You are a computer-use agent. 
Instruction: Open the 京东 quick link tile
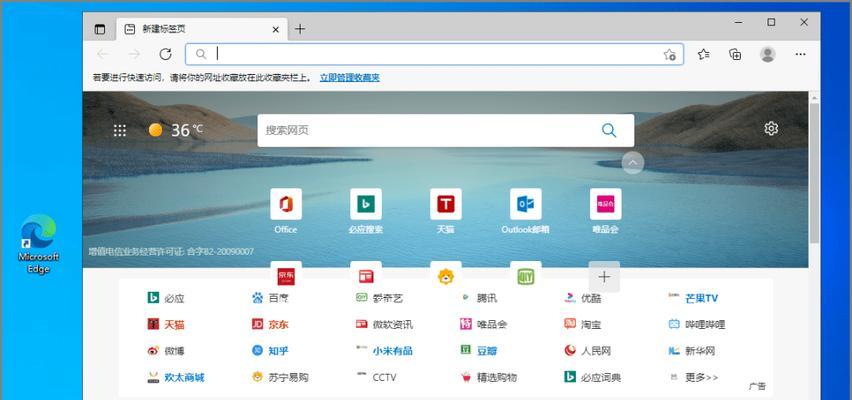[x=286, y=276]
